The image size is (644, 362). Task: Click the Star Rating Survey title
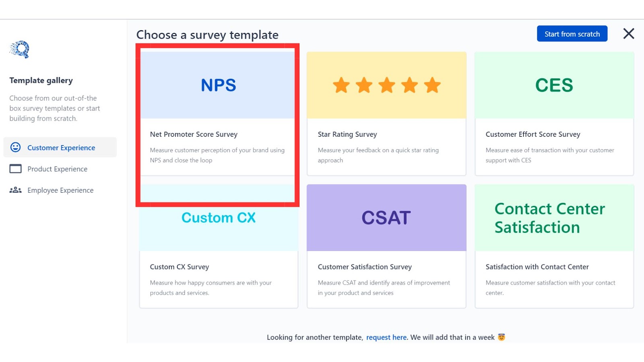click(x=347, y=134)
